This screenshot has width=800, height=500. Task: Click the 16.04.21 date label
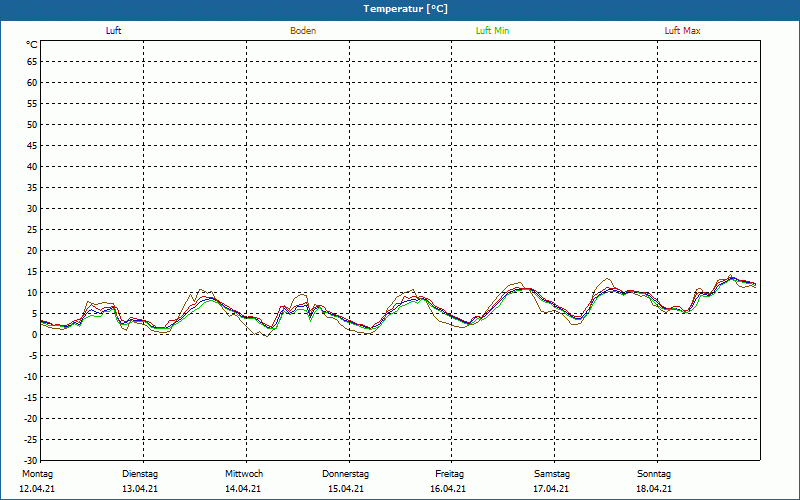click(448, 489)
